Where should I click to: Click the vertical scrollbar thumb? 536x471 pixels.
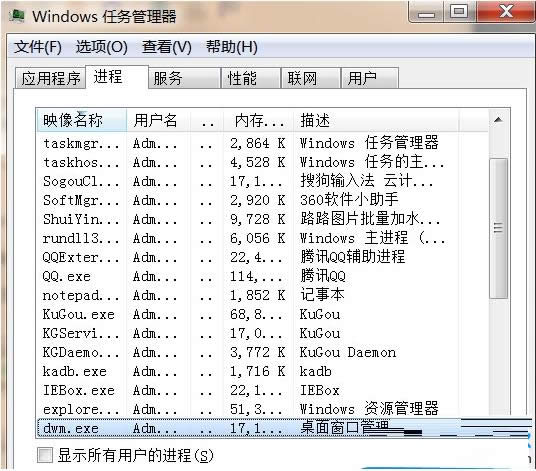pyautogui.click(x=498, y=228)
